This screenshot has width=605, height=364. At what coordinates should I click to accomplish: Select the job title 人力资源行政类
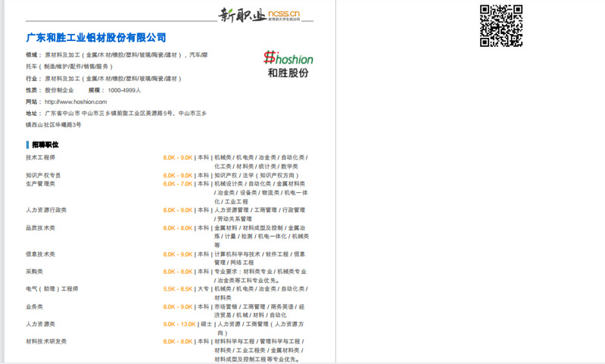(46, 210)
